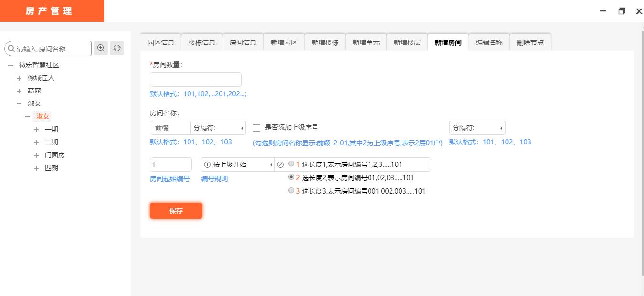Image resolution: width=644 pixels, height=296 pixels.
Task: Select length 1 room number radio option
Action: [291, 164]
